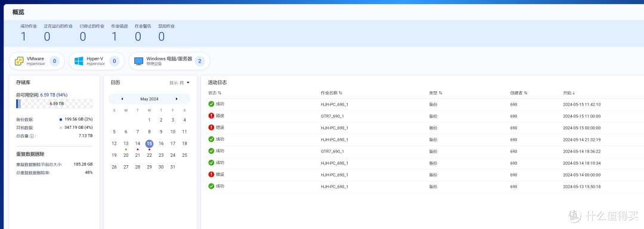Select May 31 in calendar
This screenshot has width=644, height=229.
click(173, 167)
